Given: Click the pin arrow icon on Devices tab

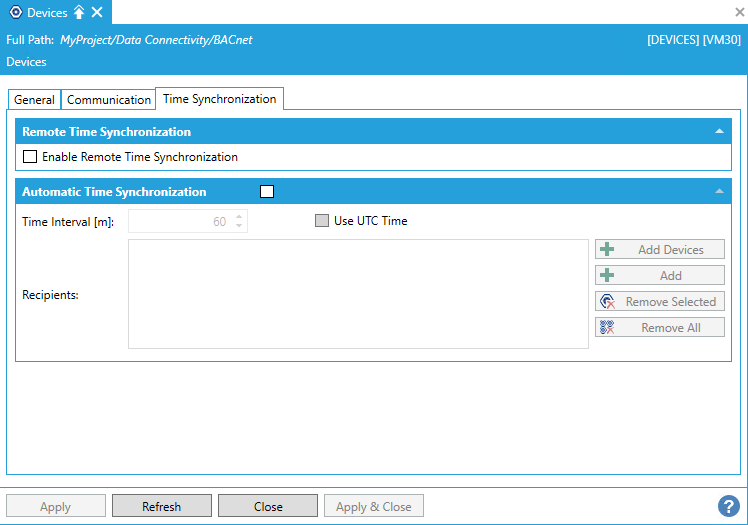Looking at the screenshot, I should pos(79,13).
